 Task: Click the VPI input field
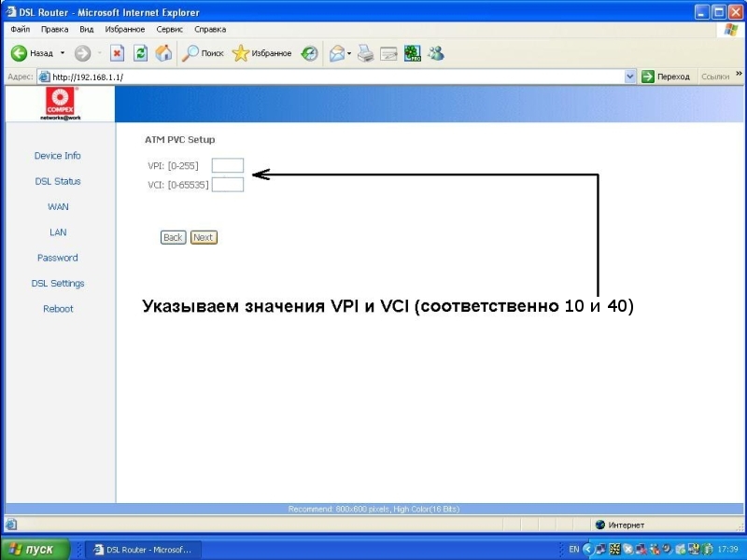click(227, 166)
